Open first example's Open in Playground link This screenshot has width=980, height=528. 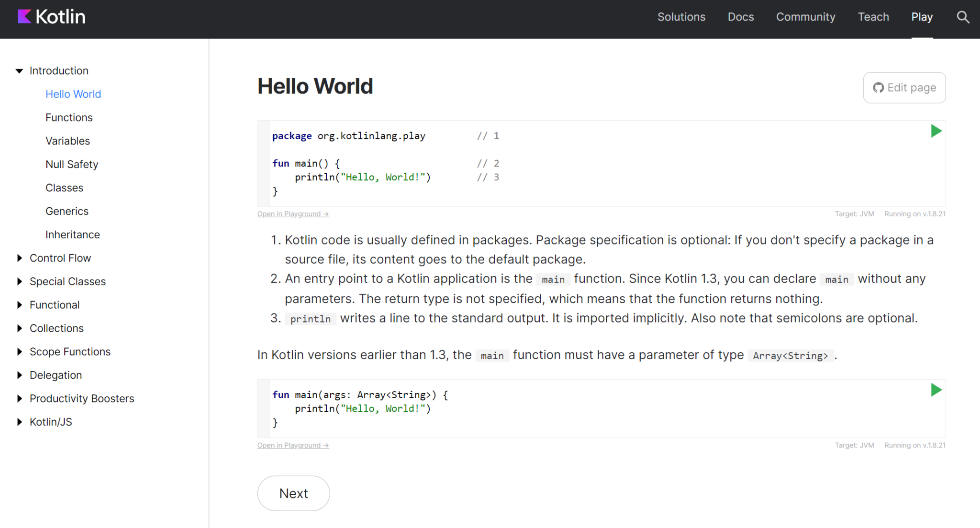point(292,214)
